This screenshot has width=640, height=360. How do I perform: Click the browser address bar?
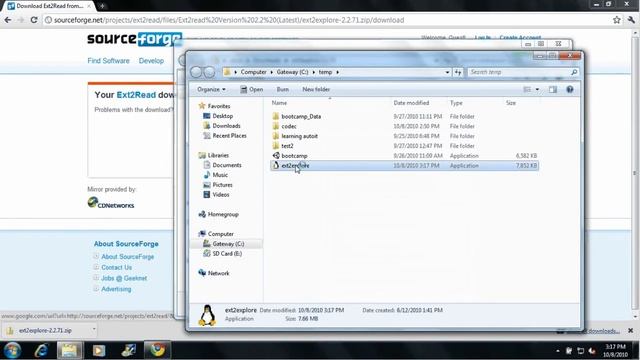click(327, 20)
